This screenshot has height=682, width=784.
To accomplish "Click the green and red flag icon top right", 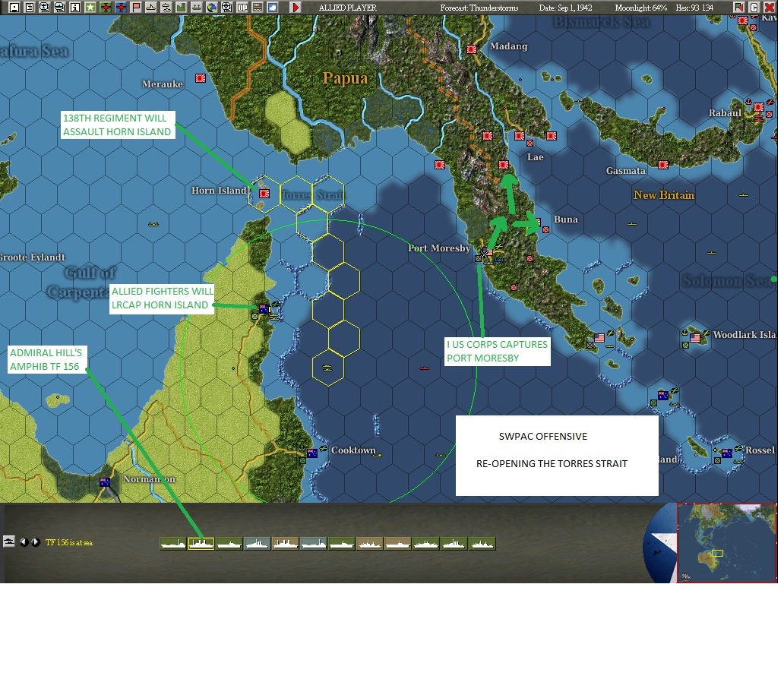I will [738, 7].
